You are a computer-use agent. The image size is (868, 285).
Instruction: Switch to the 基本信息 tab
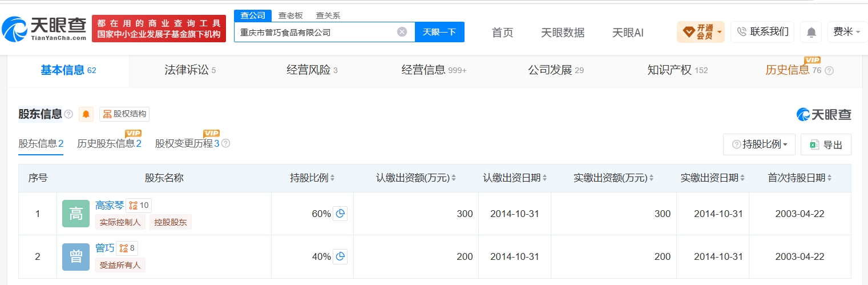[x=68, y=70]
